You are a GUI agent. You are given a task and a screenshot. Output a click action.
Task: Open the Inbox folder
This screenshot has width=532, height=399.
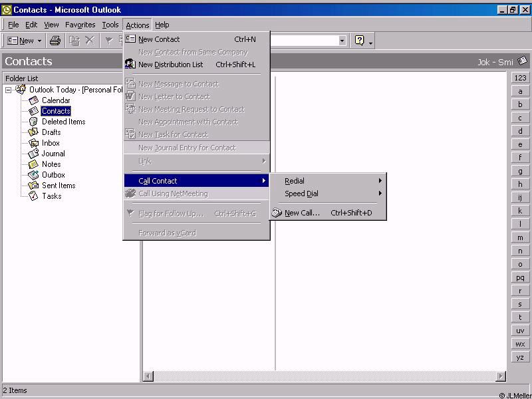coord(51,143)
